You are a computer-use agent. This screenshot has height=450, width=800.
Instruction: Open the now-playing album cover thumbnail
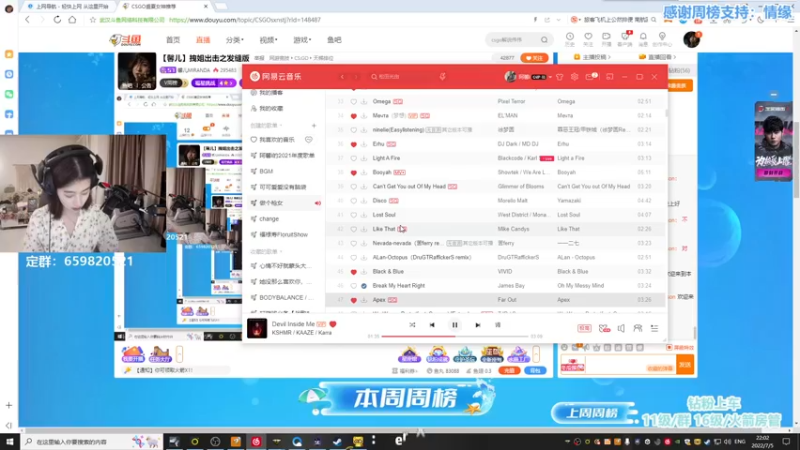[x=257, y=328]
